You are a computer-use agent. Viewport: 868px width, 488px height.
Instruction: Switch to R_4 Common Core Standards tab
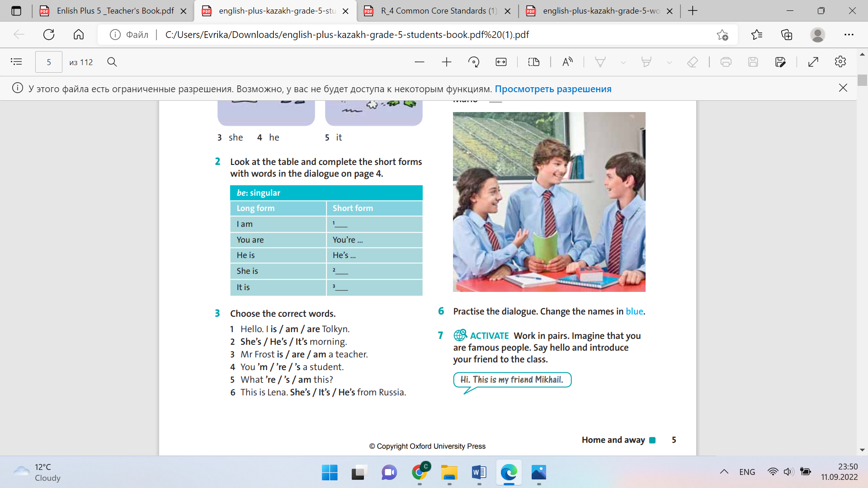pos(438,11)
